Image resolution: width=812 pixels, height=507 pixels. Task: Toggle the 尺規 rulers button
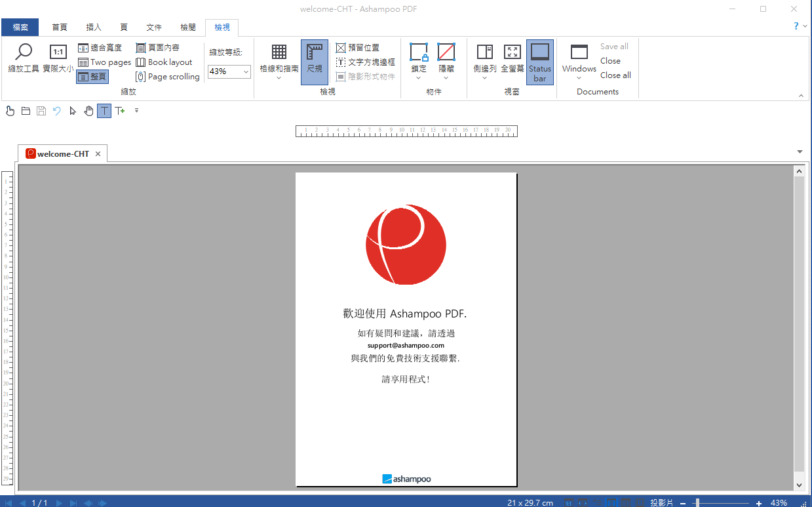[315, 62]
